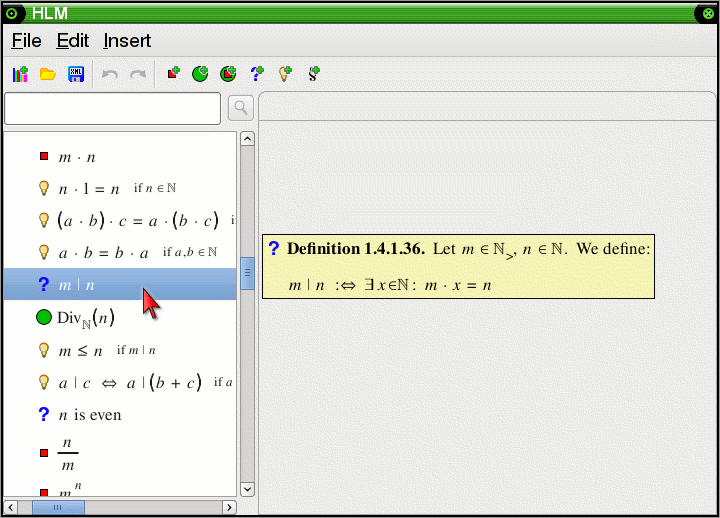Add new green circle set item

201,74
